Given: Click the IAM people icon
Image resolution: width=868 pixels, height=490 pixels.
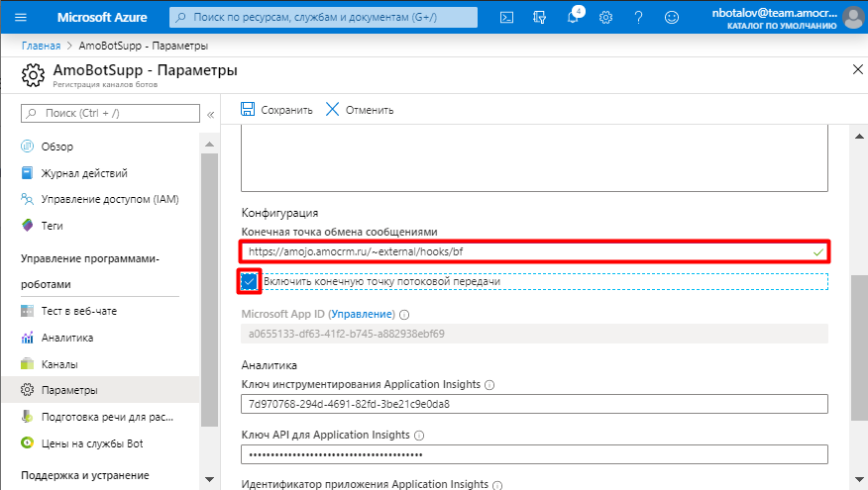Looking at the screenshot, I should (27, 199).
